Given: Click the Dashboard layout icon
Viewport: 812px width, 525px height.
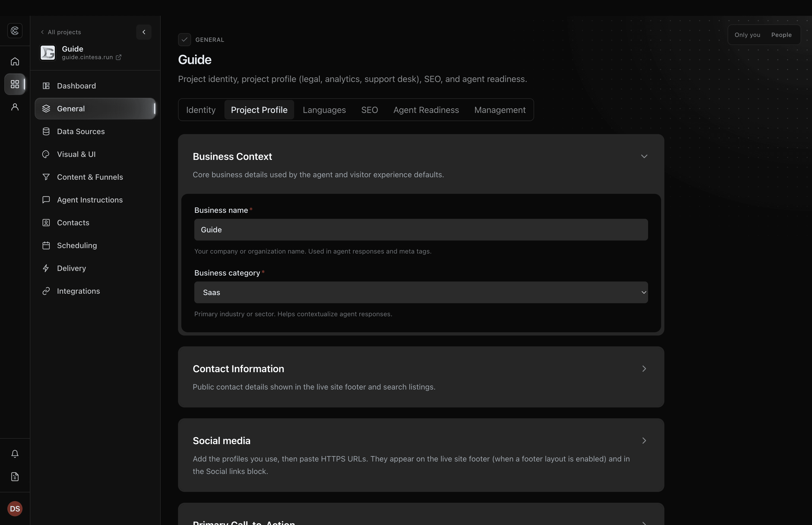Looking at the screenshot, I should 46,86.
